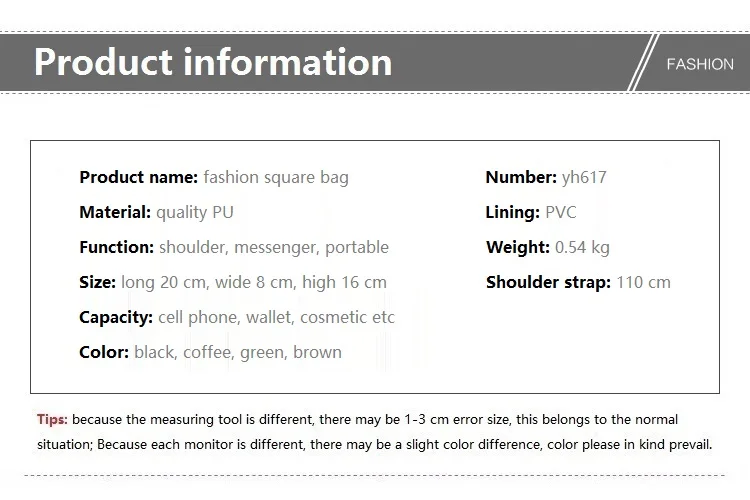Click 'long 20 cm, wide 8 cm' dimensions
750x500 pixels.
pos(207,283)
